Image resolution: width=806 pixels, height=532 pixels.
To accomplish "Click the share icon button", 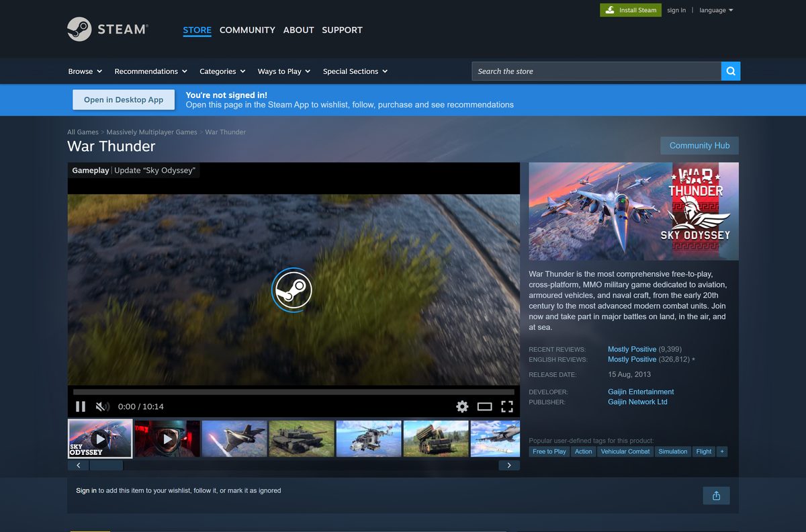I will coord(716,496).
